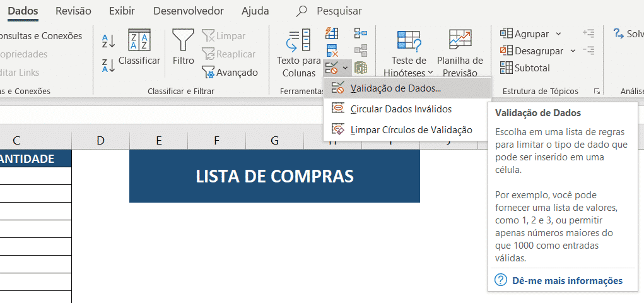This screenshot has height=303, width=644.
Task: Open the Avançado filter options
Action: [x=230, y=73]
